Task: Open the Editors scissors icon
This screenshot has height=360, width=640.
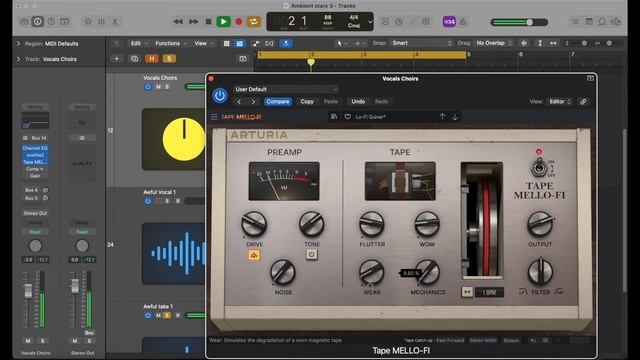Action: (x=115, y=21)
